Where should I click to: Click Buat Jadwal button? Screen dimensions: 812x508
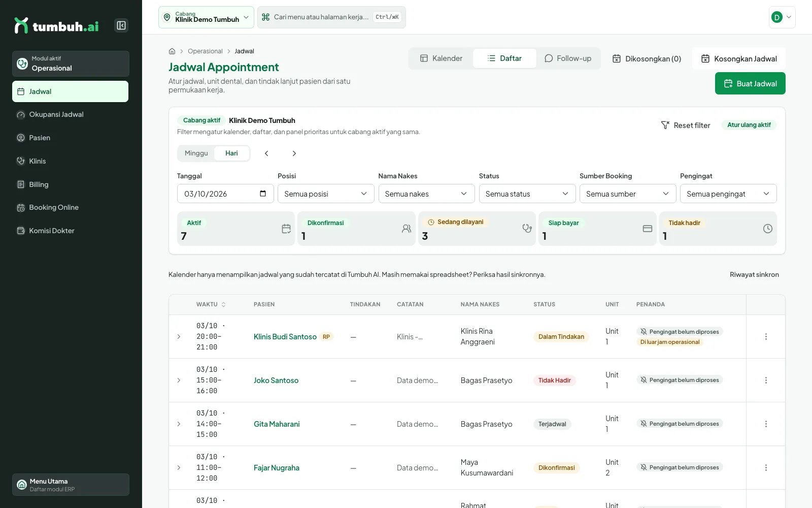tap(750, 83)
